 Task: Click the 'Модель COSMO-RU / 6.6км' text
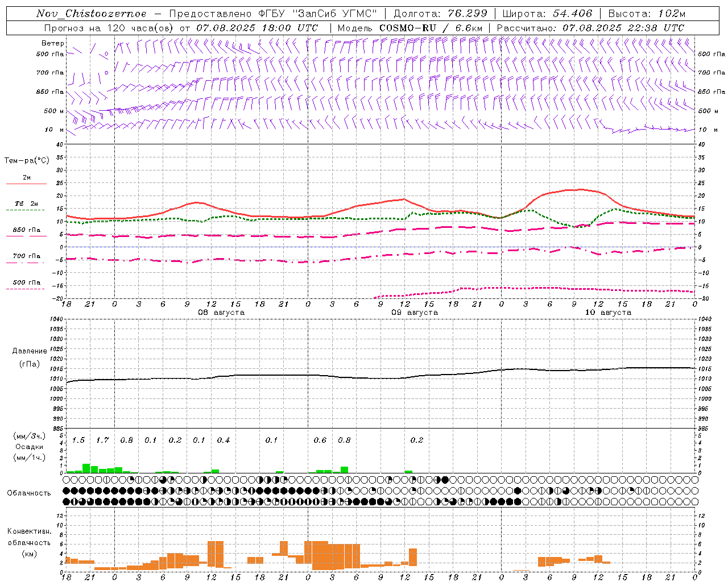tap(409, 28)
